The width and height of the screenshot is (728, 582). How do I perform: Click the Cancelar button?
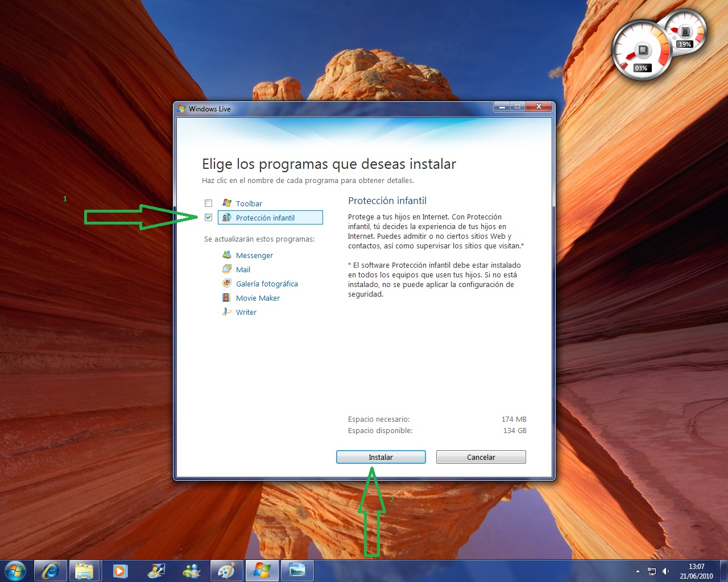[481, 457]
